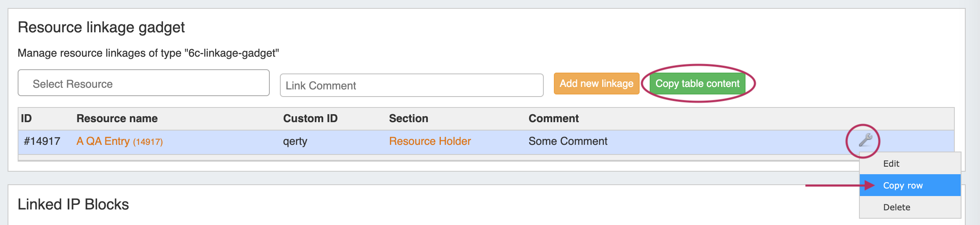Click the Select Resource combo box
The height and width of the screenshot is (225, 980).
click(143, 83)
